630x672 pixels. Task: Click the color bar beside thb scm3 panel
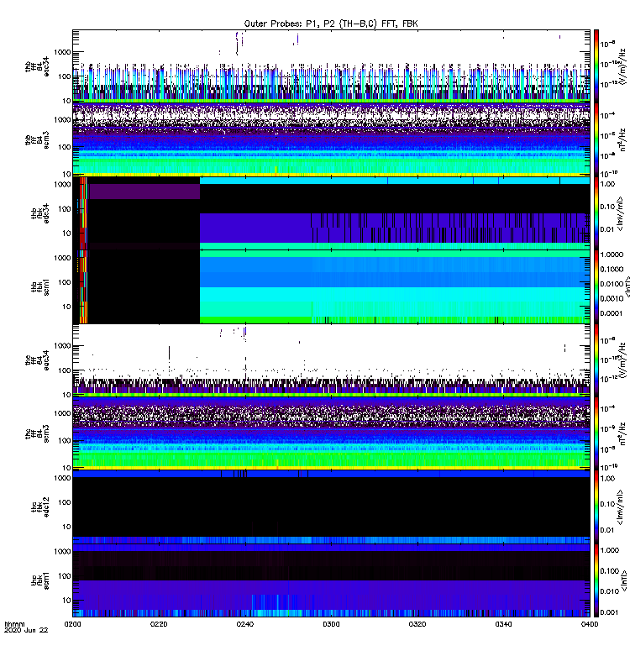(x=596, y=139)
